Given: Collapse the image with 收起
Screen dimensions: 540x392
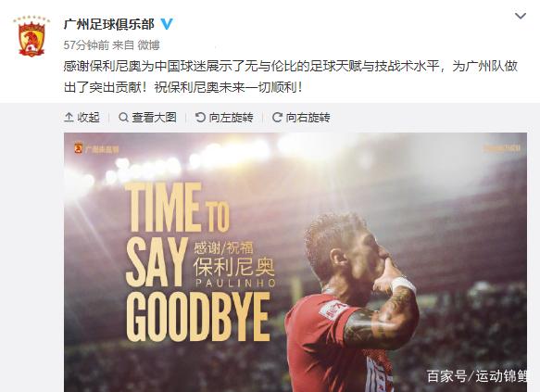Looking at the screenshot, I should [82, 118].
